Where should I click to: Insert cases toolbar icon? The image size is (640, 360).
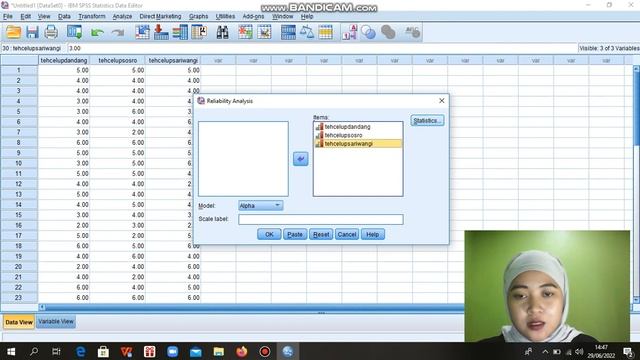[x=245, y=32]
